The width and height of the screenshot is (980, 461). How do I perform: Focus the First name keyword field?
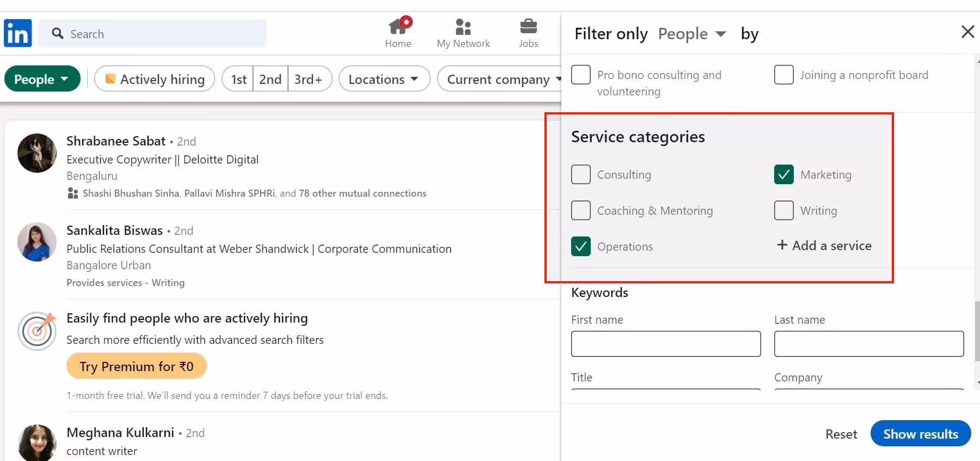[x=666, y=344]
